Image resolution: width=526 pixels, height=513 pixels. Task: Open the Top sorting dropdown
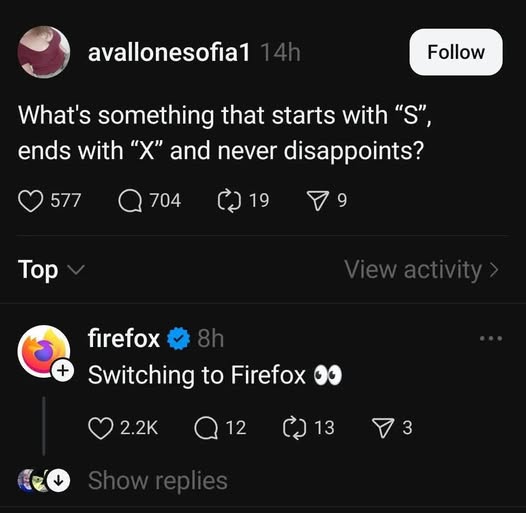point(51,270)
